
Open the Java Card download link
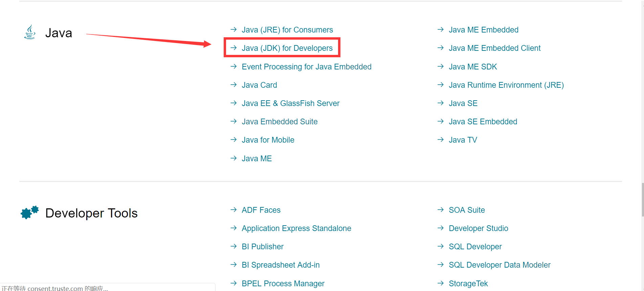tap(259, 85)
